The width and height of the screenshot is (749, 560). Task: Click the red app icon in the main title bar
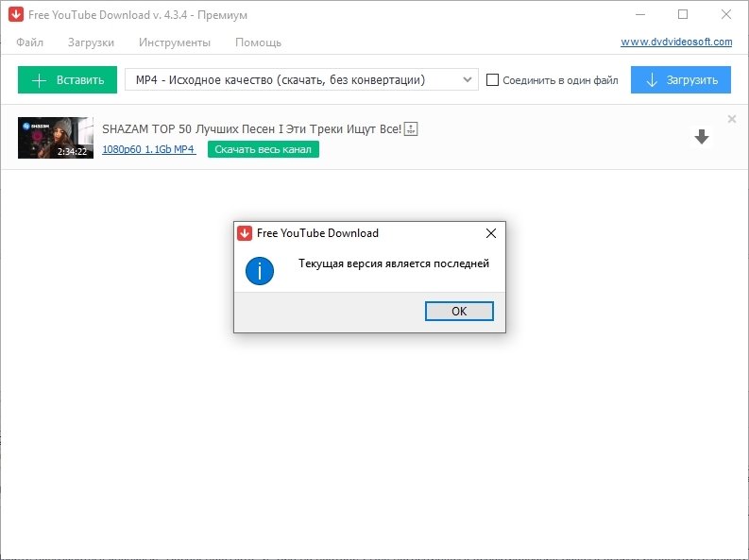16,15
